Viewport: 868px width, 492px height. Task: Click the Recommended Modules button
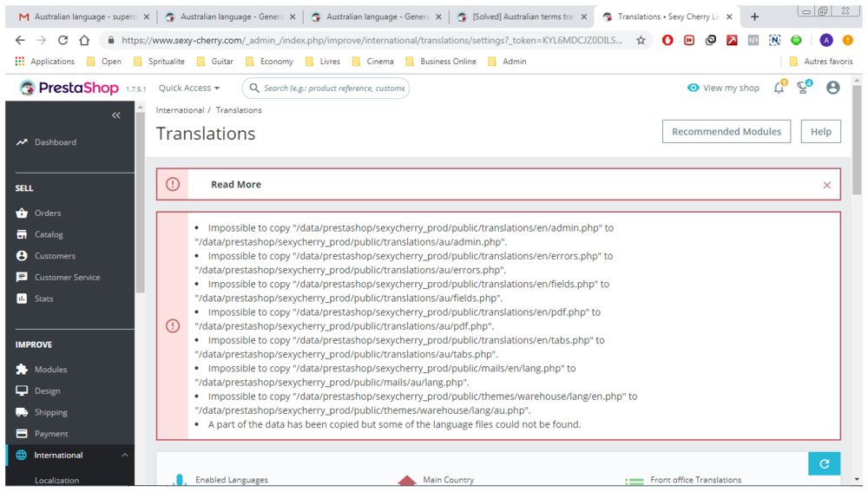tap(727, 131)
